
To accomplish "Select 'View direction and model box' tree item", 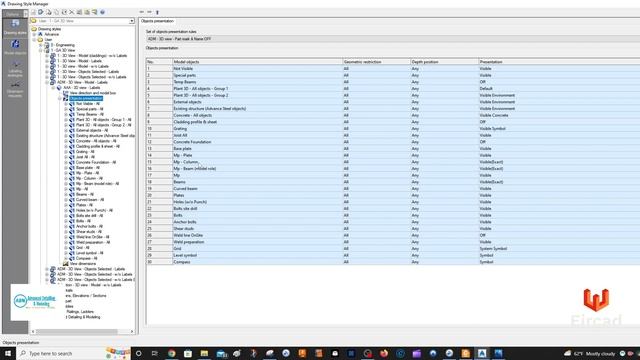I will tap(93, 93).
